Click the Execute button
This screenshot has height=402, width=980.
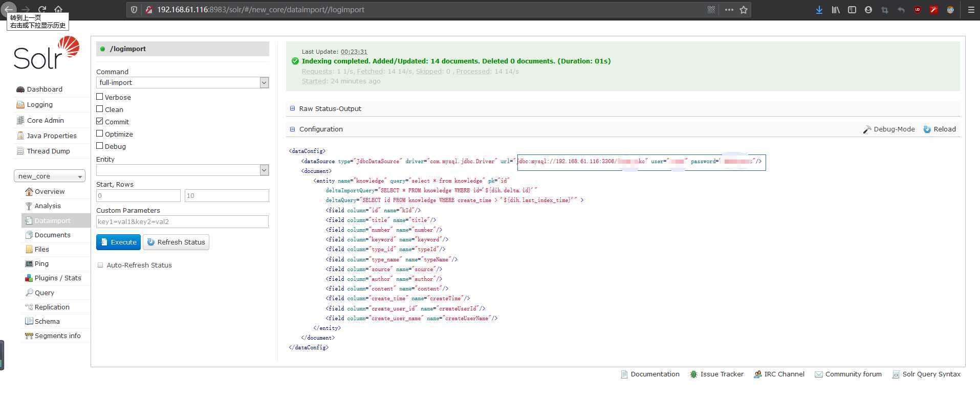pos(118,242)
